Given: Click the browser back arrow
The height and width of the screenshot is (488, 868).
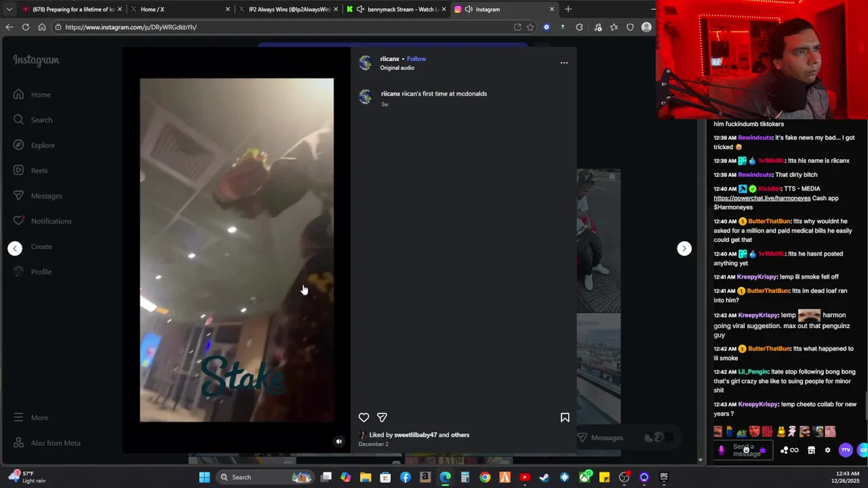Looking at the screenshot, I should point(9,27).
